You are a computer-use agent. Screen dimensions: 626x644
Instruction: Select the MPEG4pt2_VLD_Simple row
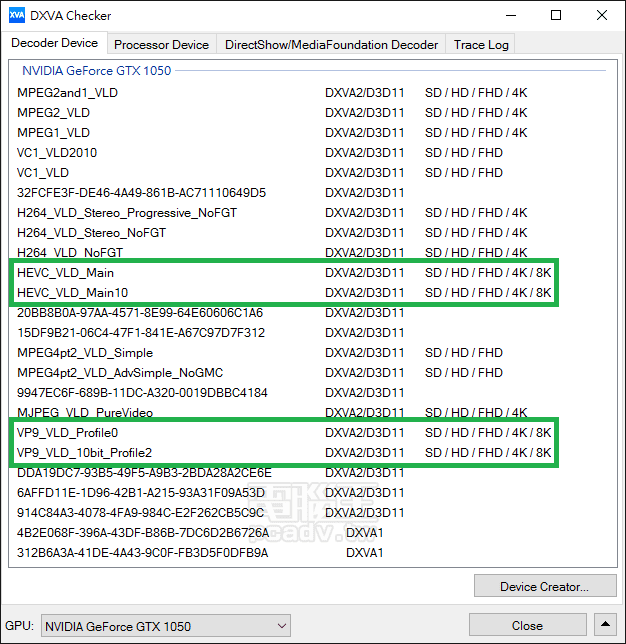313,352
